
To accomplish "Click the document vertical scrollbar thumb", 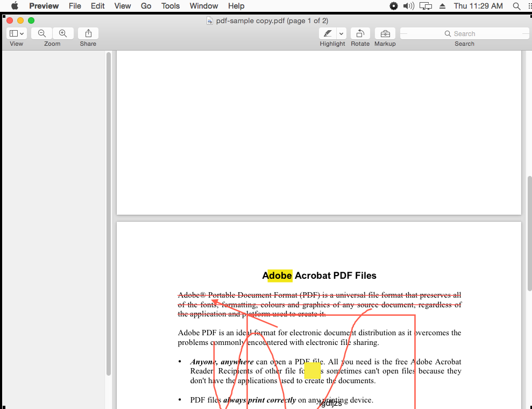I will [530, 234].
